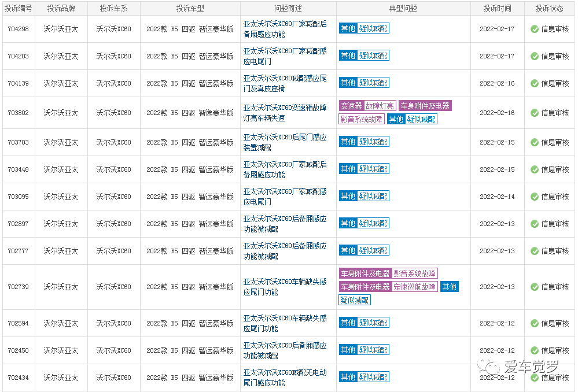Click 信息审核 status in row 704298
Viewport: 578px width, 392px height.
click(x=555, y=29)
